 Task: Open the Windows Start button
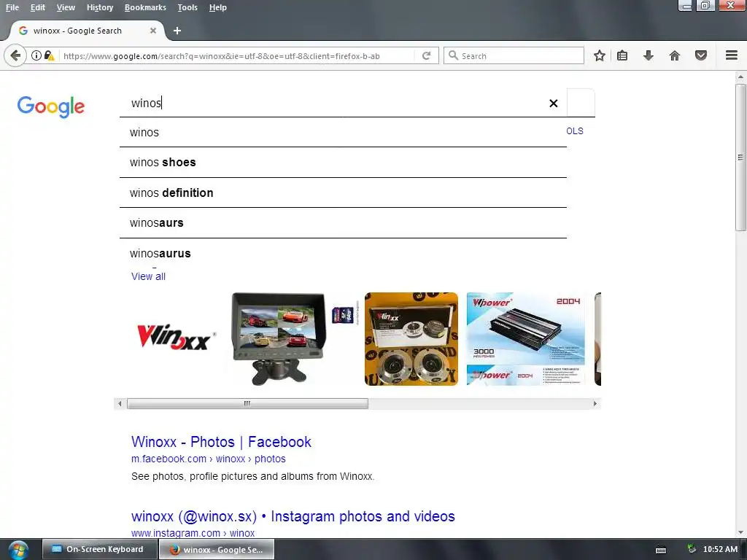pos(18,550)
